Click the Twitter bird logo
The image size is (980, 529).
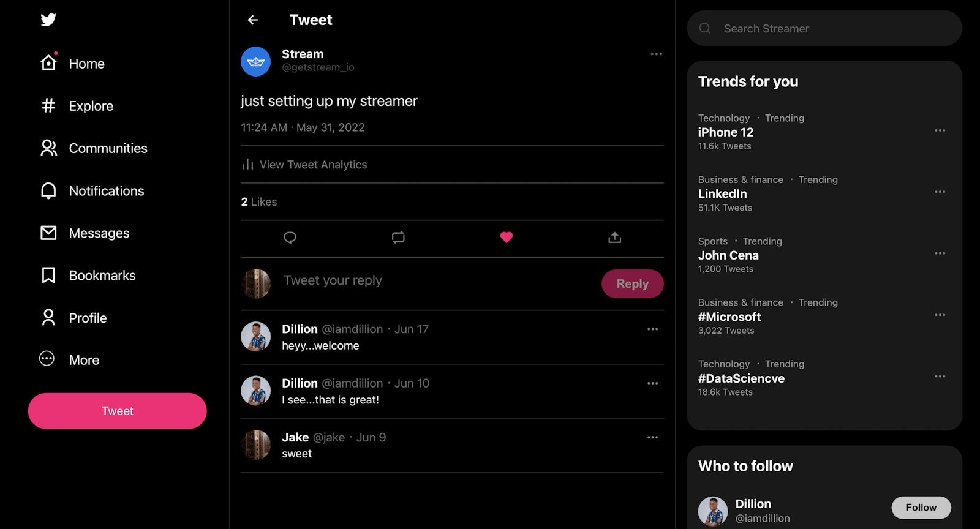point(48,19)
